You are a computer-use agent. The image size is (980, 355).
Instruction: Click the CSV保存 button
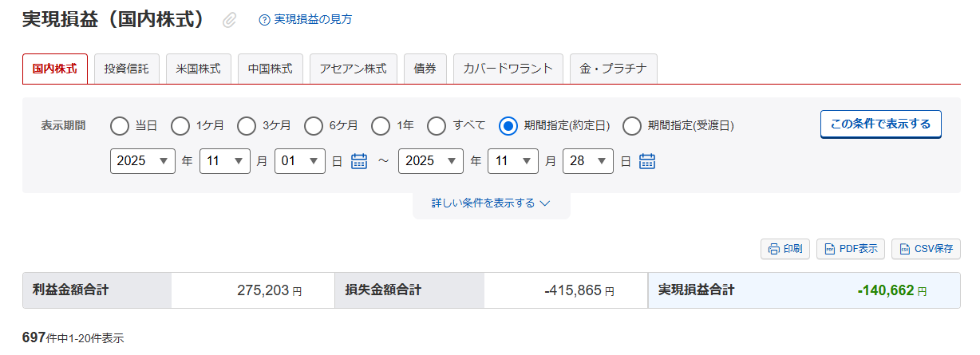(x=926, y=249)
